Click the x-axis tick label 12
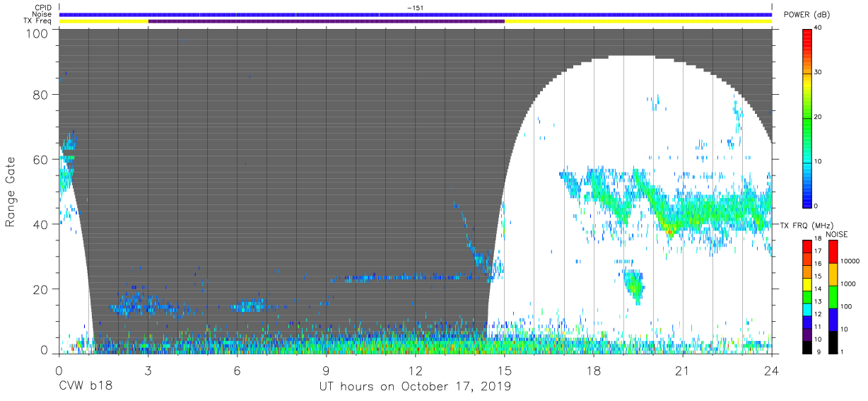This screenshot has width=868, height=401. pyautogui.click(x=415, y=370)
